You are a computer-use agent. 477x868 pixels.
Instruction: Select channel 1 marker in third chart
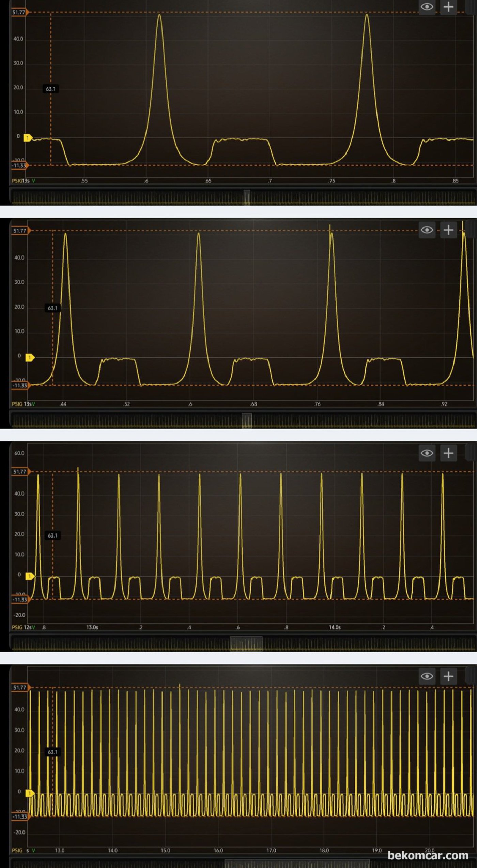[x=30, y=576]
